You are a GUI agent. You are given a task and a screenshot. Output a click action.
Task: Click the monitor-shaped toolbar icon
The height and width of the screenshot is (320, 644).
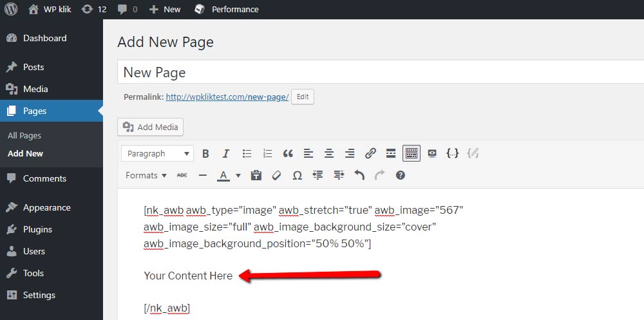click(432, 154)
